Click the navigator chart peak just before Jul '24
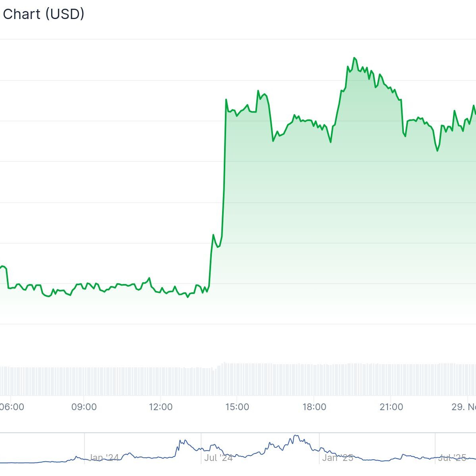 [x=182, y=440]
